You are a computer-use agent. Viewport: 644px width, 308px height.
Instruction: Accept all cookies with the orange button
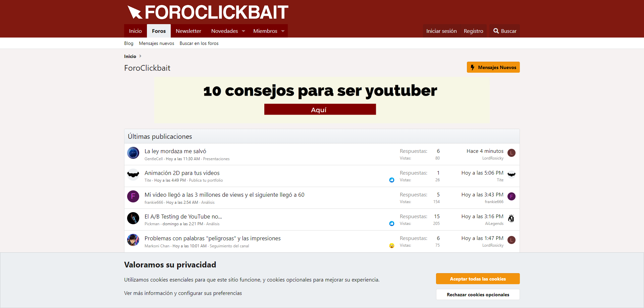pyautogui.click(x=478, y=279)
